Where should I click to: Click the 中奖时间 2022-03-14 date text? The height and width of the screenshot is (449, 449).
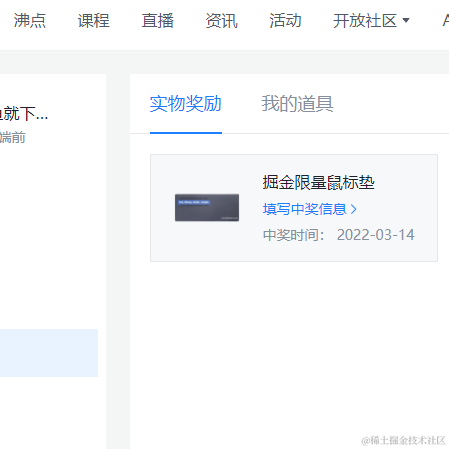[339, 235]
